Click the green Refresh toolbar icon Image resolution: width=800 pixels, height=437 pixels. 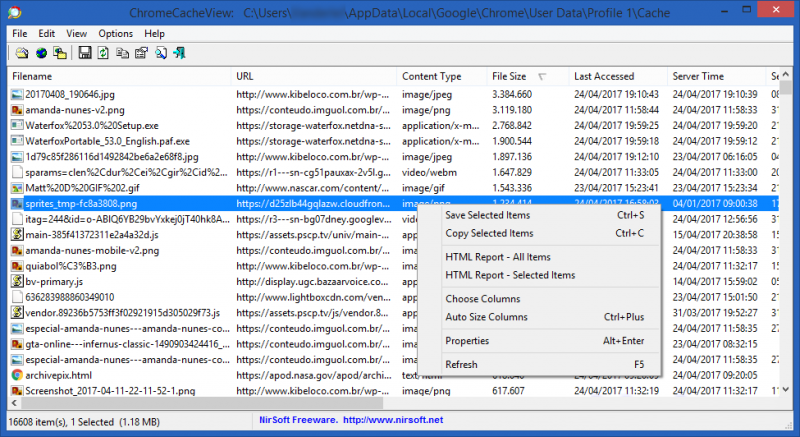pos(102,52)
